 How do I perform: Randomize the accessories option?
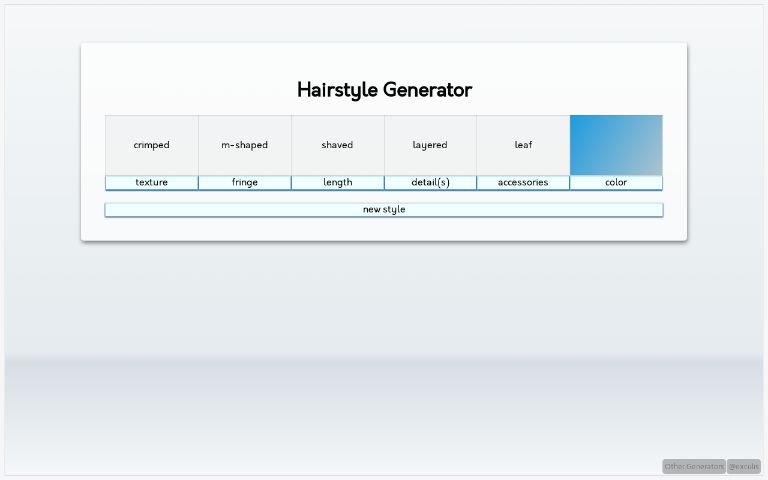(523, 183)
